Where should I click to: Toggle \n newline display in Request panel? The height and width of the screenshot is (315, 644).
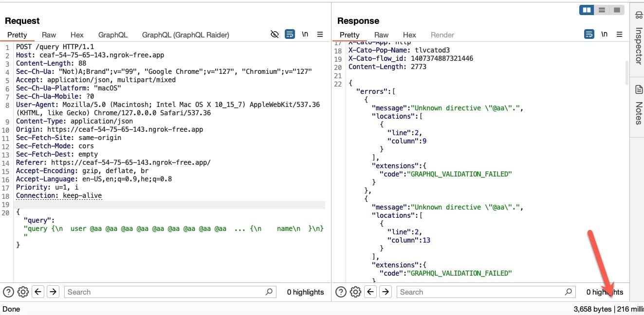pos(305,35)
